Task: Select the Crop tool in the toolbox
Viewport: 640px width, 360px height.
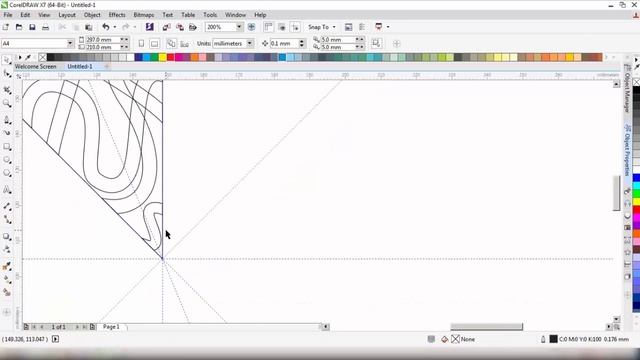Action: click(x=7, y=91)
